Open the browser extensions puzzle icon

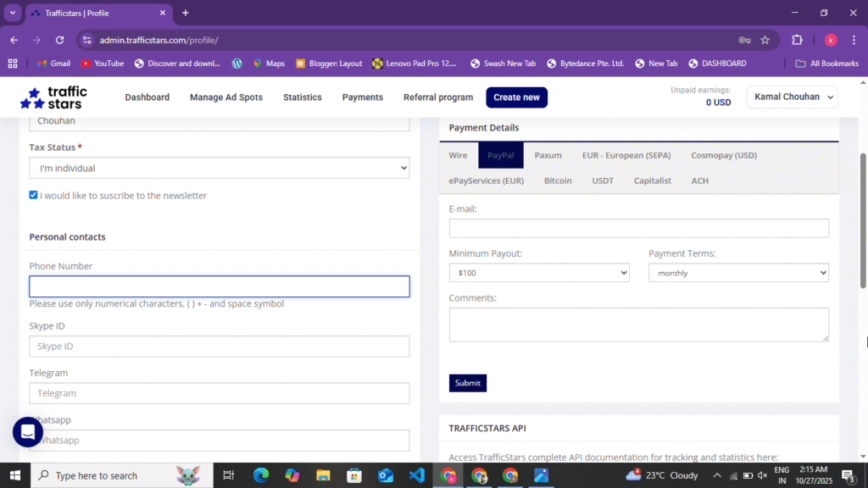pyautogui.click(x=795, y=40)
